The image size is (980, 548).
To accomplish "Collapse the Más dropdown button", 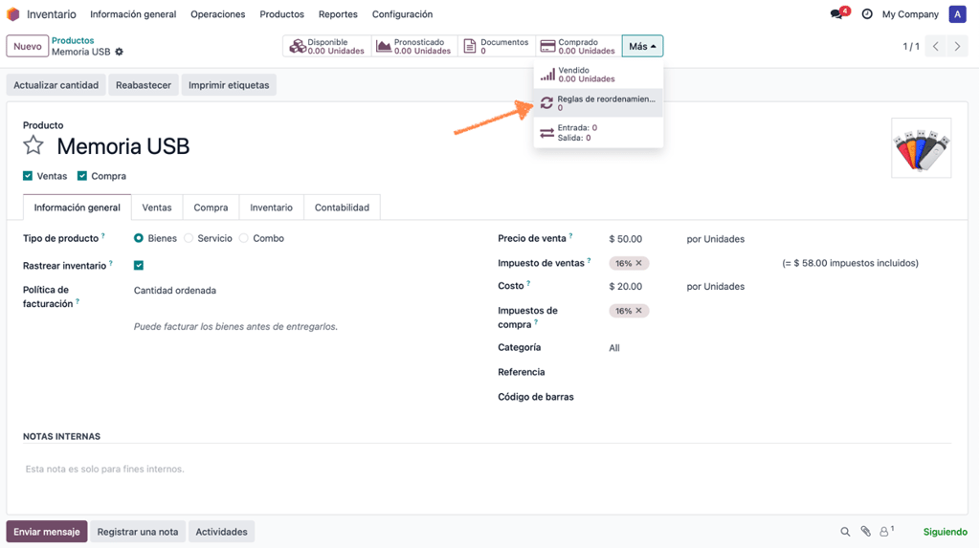I will (x=642, y=46).
